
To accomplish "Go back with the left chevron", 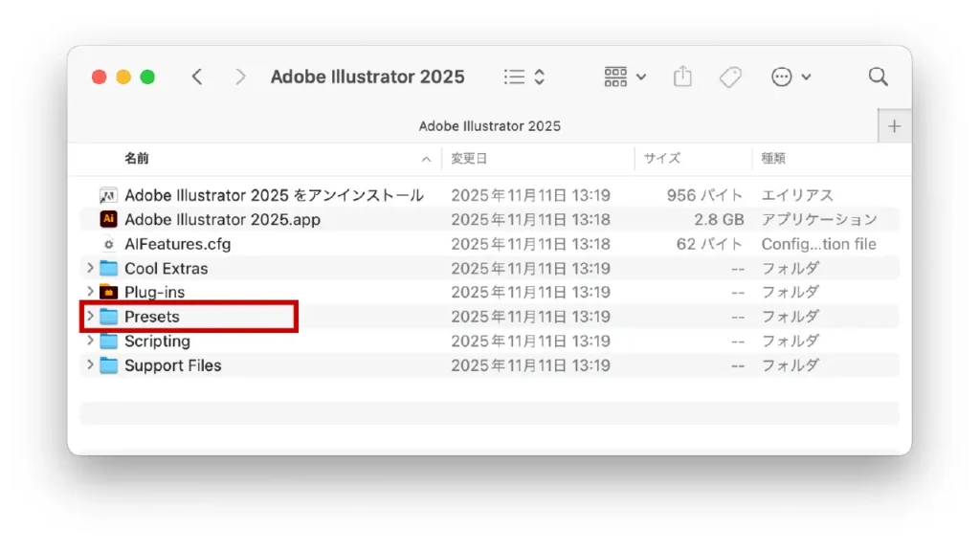I will click(197, 77).
